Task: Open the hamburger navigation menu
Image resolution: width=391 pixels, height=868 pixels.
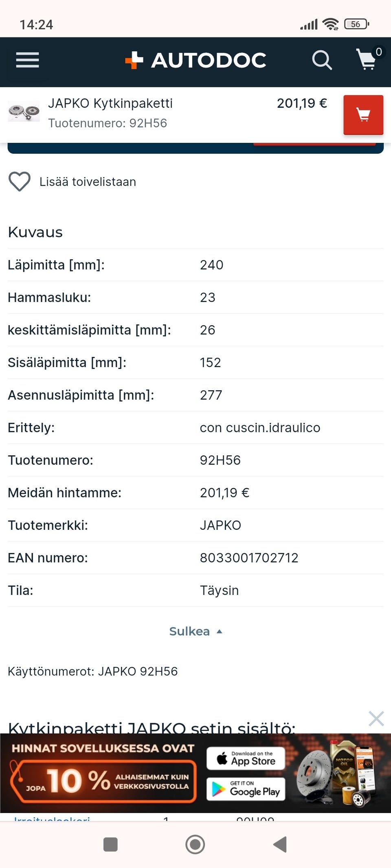Action: coord(27,60)
